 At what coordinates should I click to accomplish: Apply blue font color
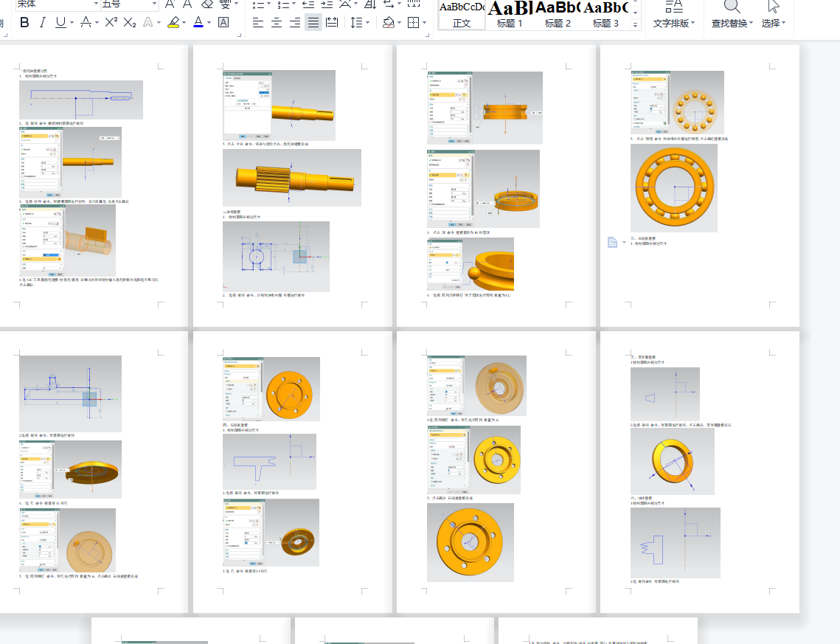click(x=198, y=23)
